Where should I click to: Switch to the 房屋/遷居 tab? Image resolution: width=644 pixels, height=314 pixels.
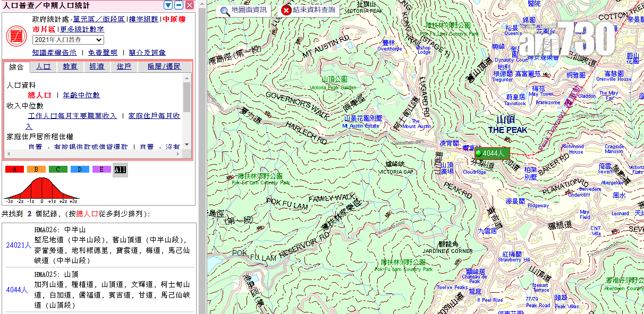coord(165,67)
